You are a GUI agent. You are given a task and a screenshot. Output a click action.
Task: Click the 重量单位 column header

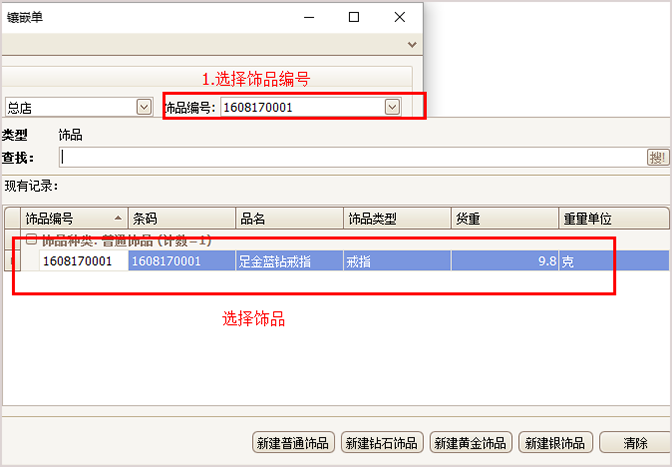pos(614,219)
